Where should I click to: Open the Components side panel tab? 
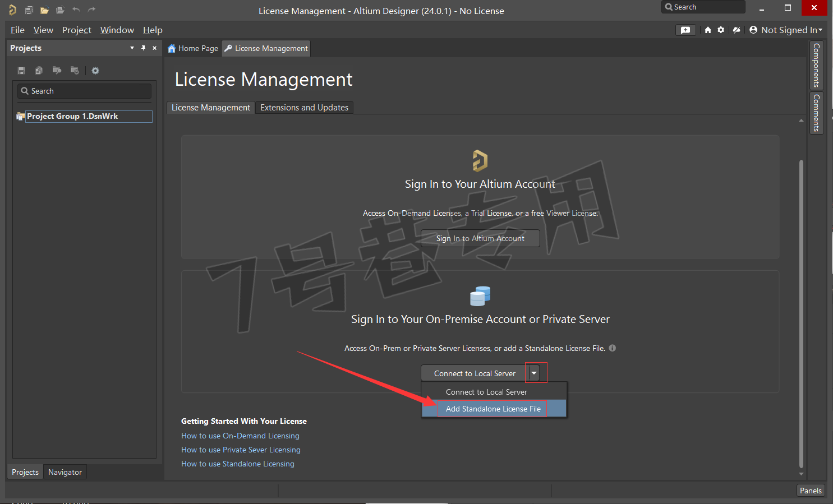[x=816, y=65]
